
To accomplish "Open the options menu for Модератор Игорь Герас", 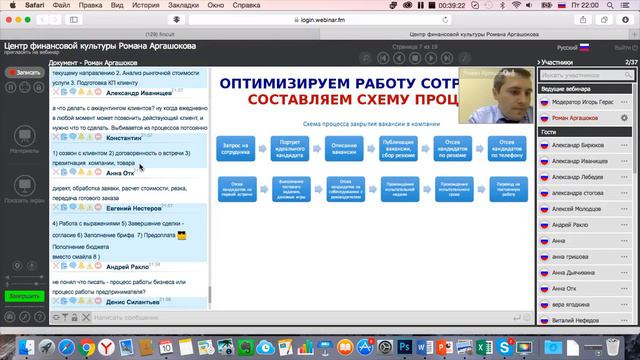I will pyautogui.click(x=624, y=102).
